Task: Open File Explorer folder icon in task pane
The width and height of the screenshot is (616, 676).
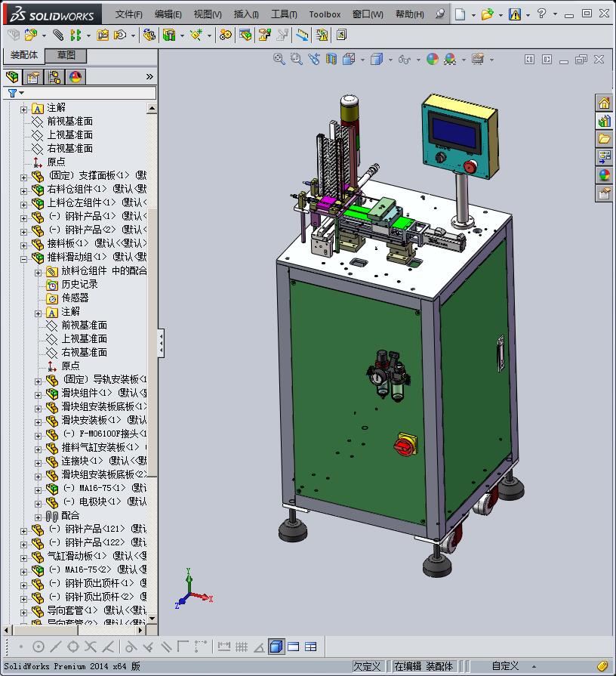Action: (x=604, y=139)
